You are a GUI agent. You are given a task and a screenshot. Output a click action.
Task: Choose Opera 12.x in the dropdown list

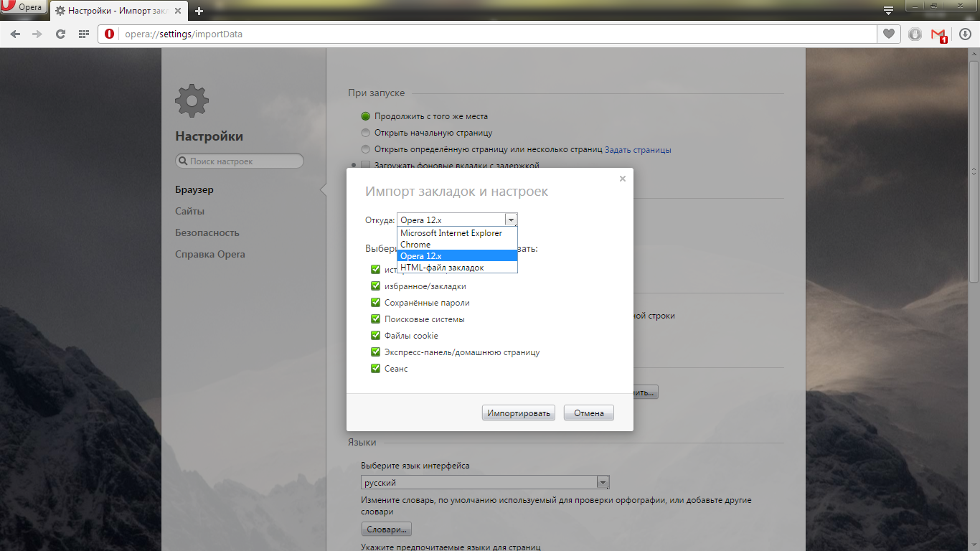[x=457, y=255]
